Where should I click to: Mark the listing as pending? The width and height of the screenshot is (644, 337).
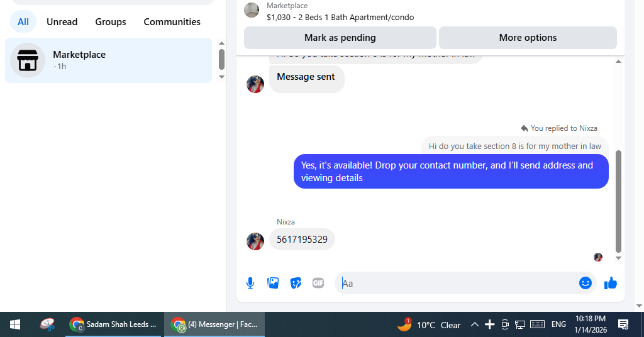point(340,38)
